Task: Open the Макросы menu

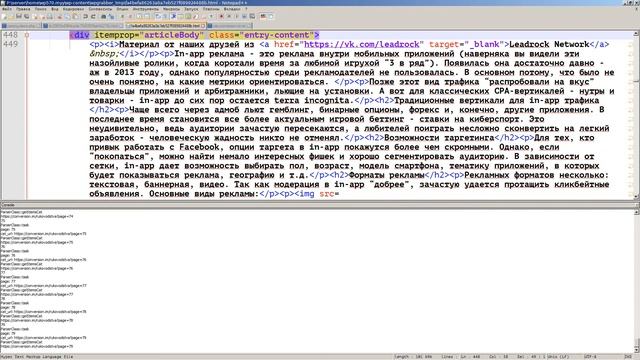Action: coord(171,9)
